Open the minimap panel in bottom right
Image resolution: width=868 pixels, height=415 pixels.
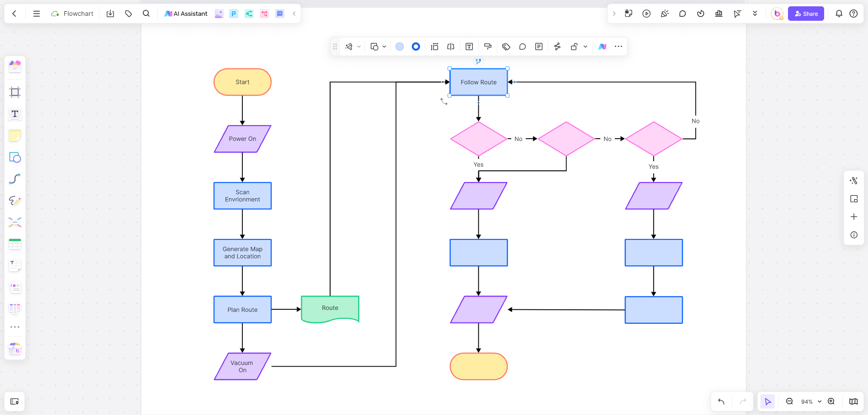[854, 401]
